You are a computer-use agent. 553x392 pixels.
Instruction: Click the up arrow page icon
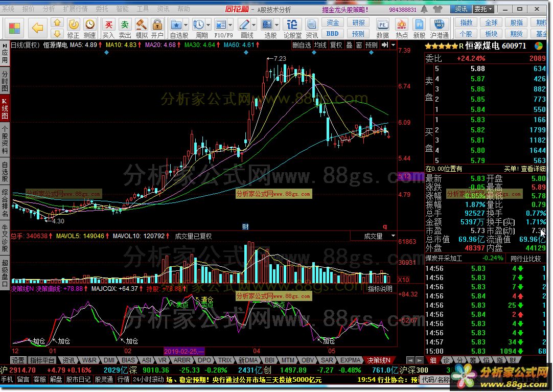click(x=57, y=23)
